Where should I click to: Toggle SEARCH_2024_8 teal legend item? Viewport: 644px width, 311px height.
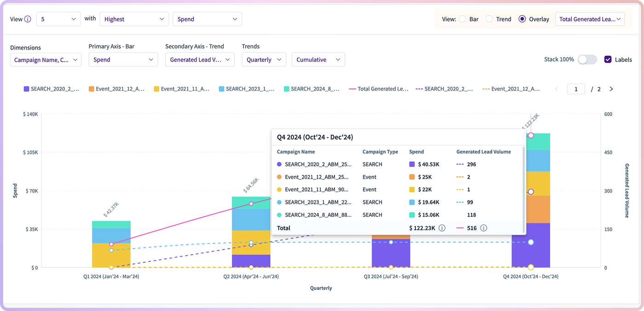click(x=312, y=89)
